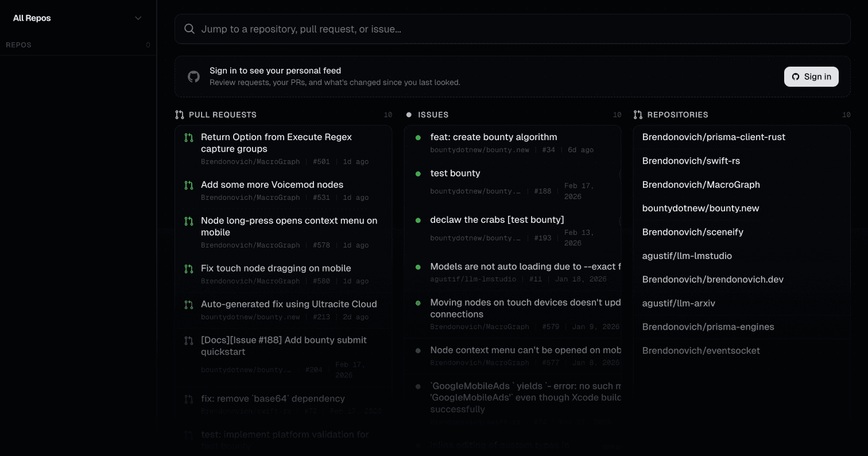Click the Sign in button

811,76
